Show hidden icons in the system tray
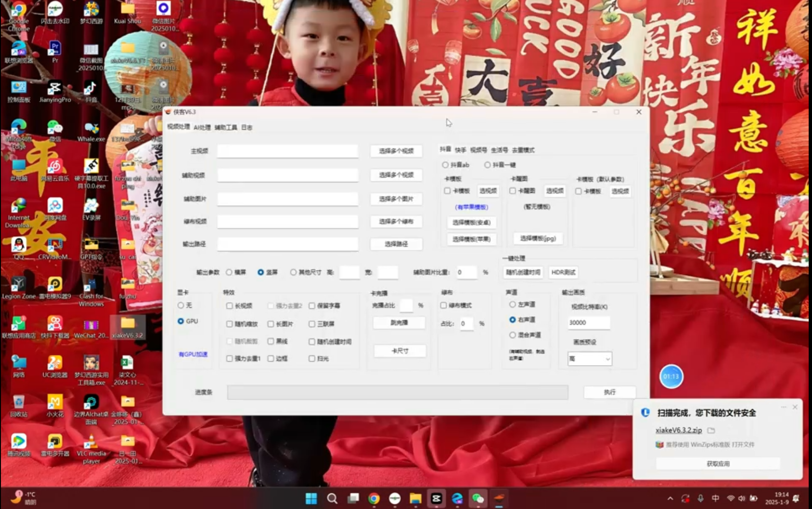Screen dimensions: 812x509 (670, 498)
